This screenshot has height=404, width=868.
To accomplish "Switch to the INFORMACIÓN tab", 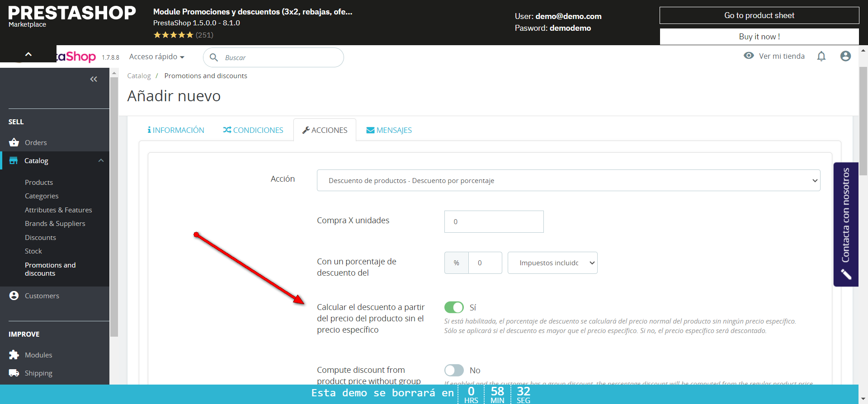I will point(176,130).
